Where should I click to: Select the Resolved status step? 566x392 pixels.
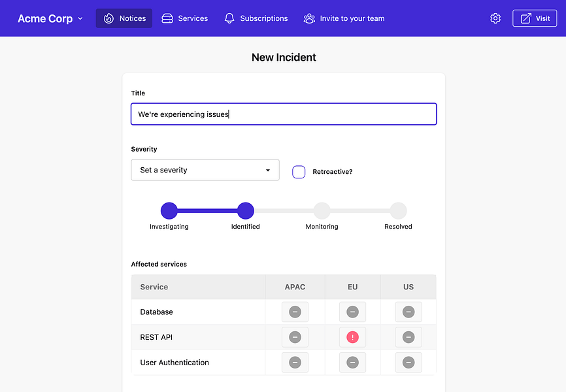(x=398, y=211)
